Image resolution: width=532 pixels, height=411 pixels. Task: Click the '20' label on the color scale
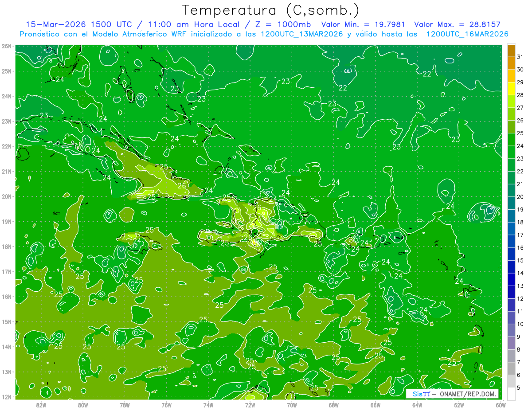(520, 196)
